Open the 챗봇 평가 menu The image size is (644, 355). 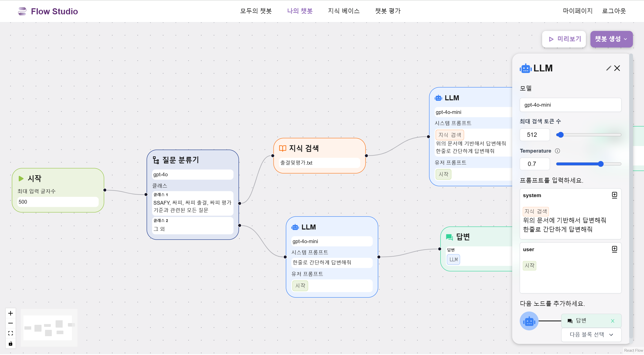[387, 11]
